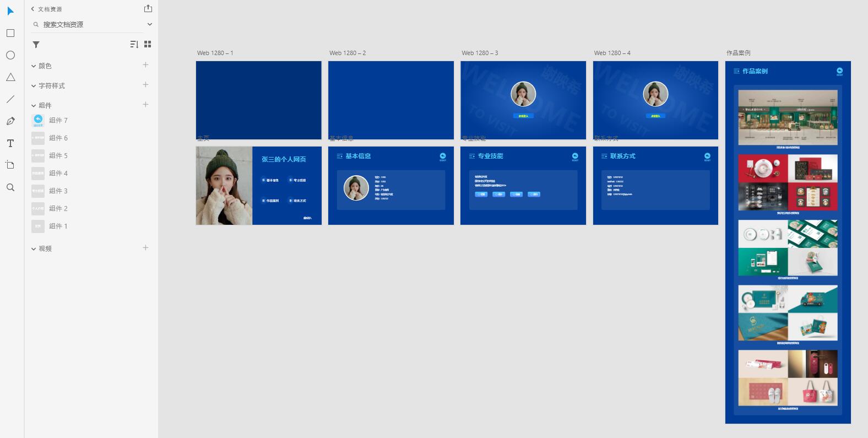The image size is (868, 438).
Task: Collapse the 颜色 section
Action: [x=34, y=66]
